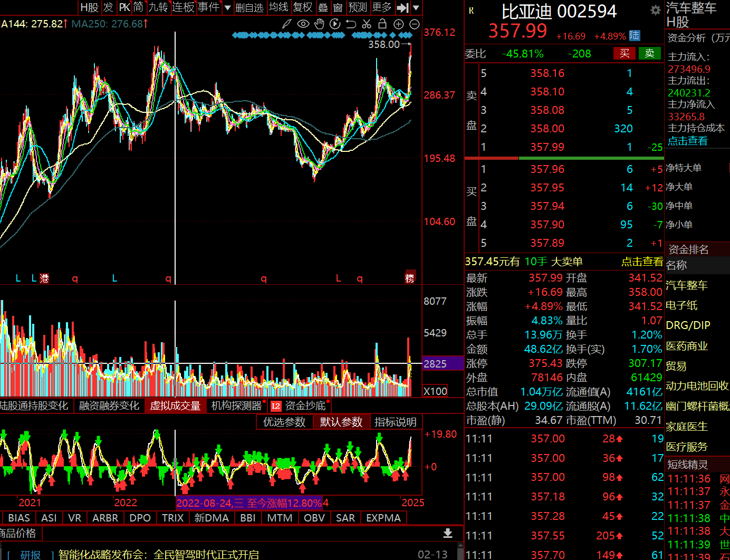730x560 pixels.
Task: Open the L2 资金抄底 tab
Action: tap(299, 405)
